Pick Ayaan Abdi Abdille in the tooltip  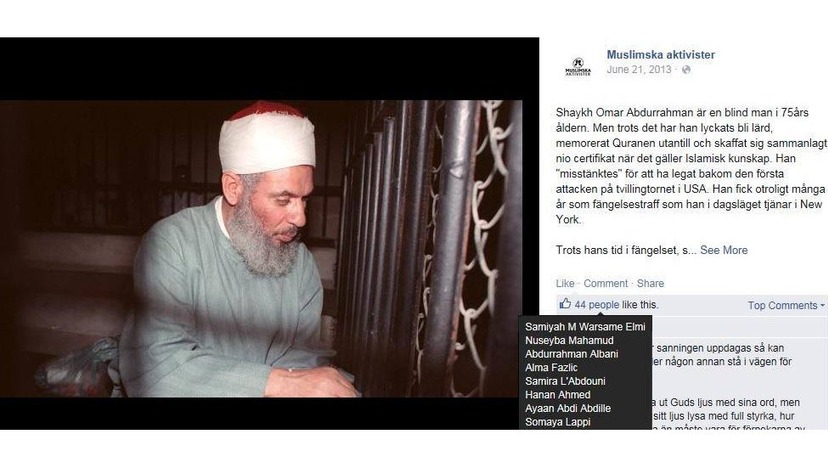click(568, 408)
